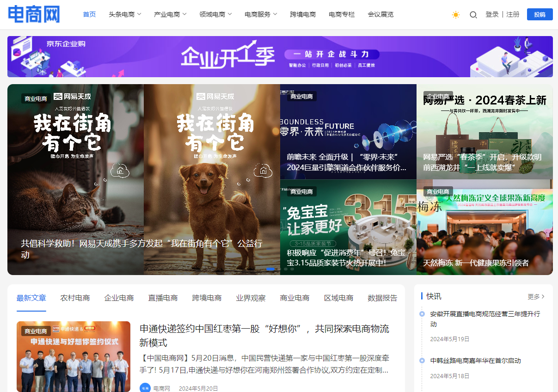Click the 电商网 author name under the article
Image resolution: width=558 pixels, height=392 pixels.
coord(162,388)
